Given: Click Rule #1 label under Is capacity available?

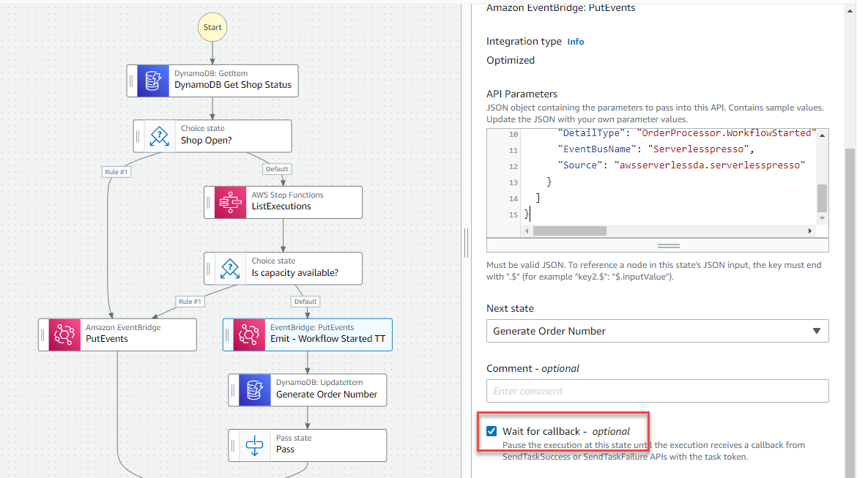Looking at the screenshot, I should tap(190, 302).
